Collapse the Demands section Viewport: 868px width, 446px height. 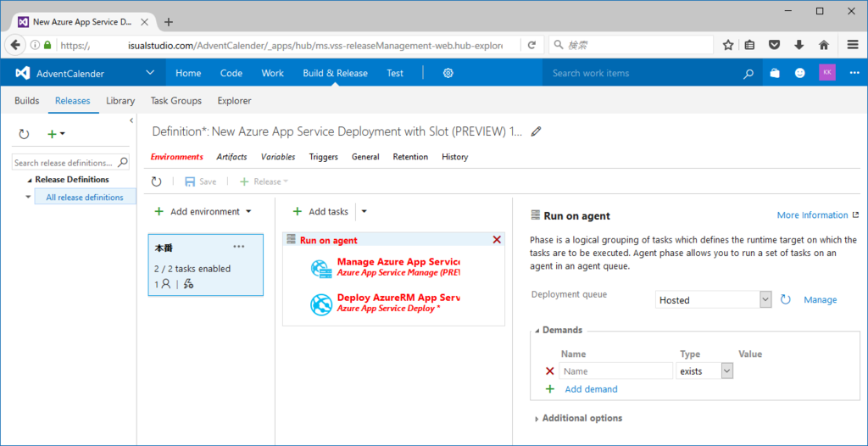click(537, 330)
